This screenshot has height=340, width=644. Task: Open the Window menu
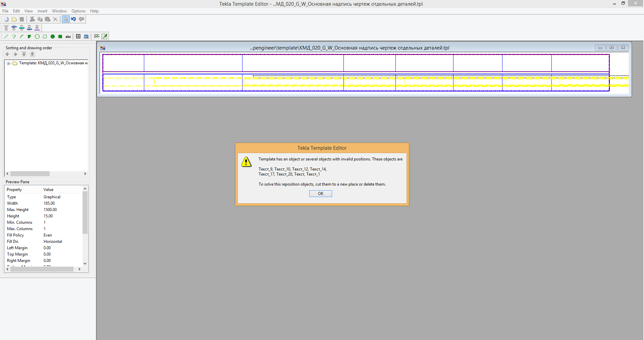(59, 11)
